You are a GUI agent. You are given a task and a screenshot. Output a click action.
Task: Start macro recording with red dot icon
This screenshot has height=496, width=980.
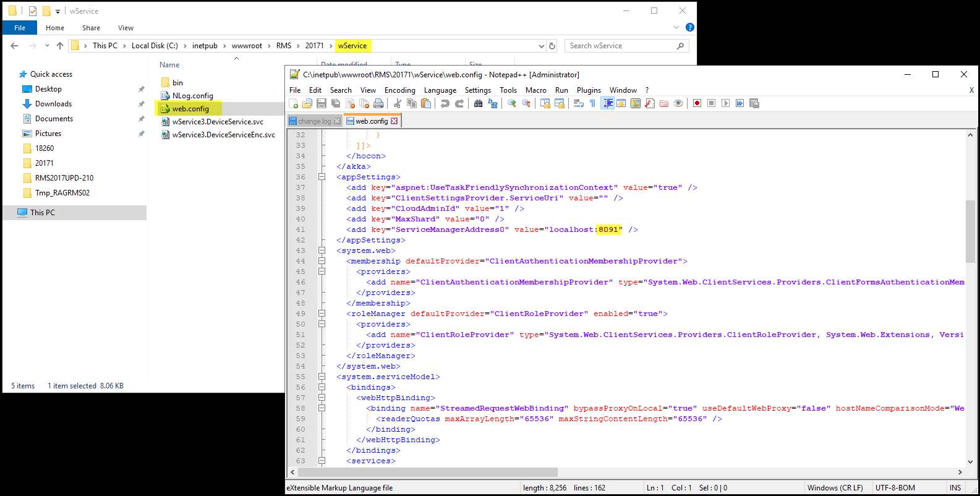(697, 103)
